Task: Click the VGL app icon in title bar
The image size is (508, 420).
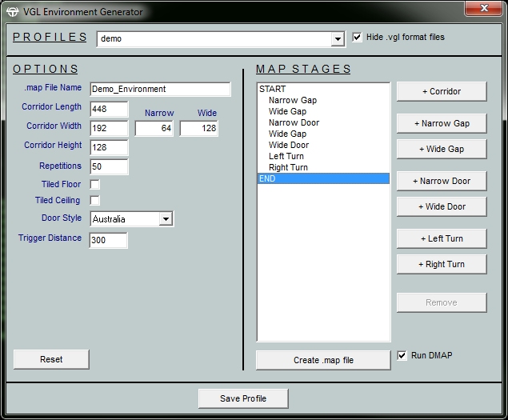Action: click(12, 12)
